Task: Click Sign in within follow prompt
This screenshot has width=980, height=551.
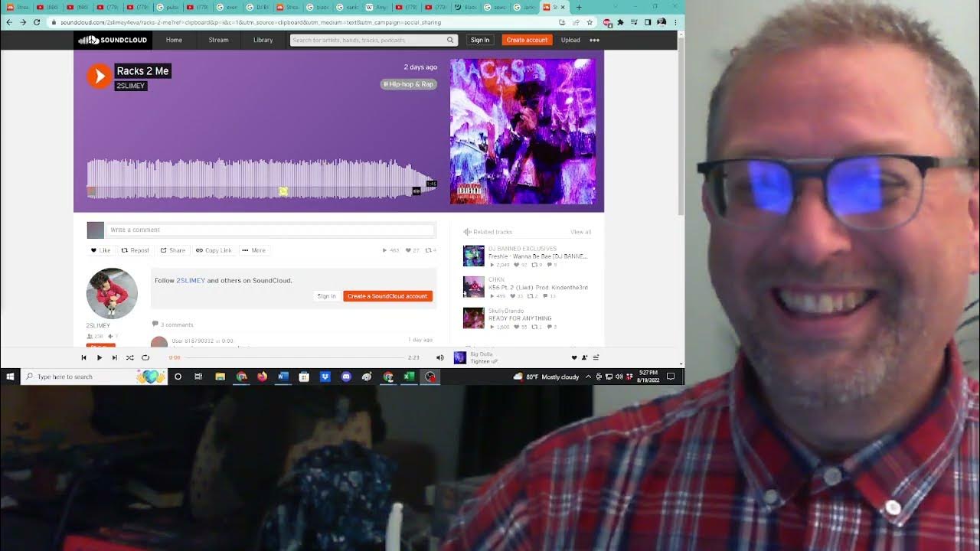Action: click(x=326, y=296)
